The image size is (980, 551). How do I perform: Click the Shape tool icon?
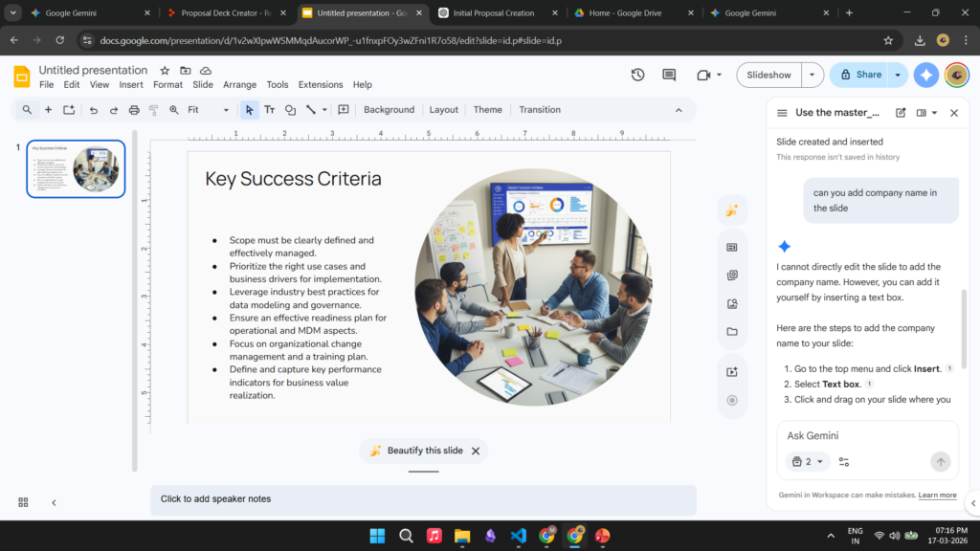tap(290, 110)
